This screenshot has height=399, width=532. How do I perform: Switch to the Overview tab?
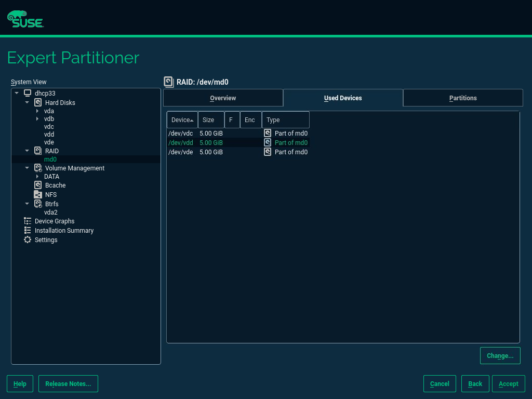tap(223, 98)
